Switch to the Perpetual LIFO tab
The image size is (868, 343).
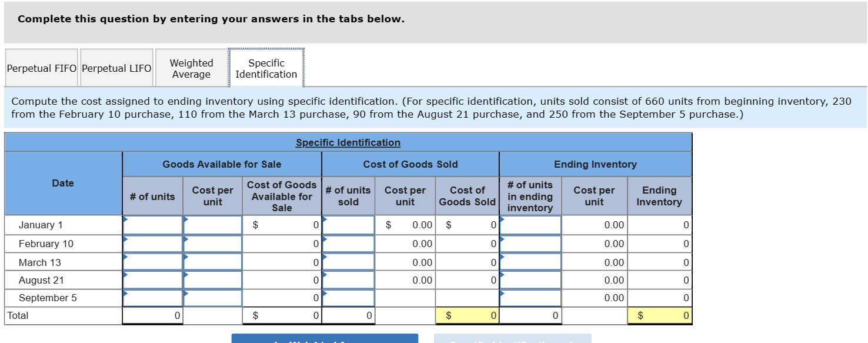point(116,68)
